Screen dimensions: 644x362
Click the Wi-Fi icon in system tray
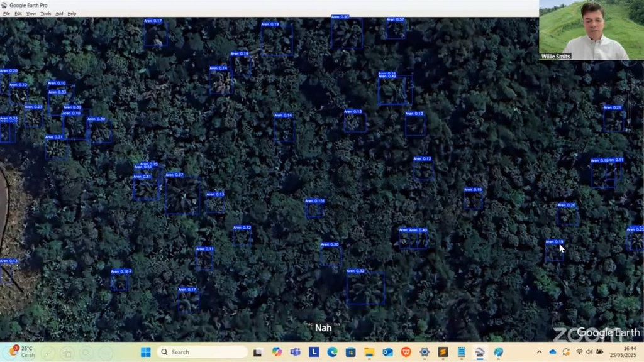579,352
